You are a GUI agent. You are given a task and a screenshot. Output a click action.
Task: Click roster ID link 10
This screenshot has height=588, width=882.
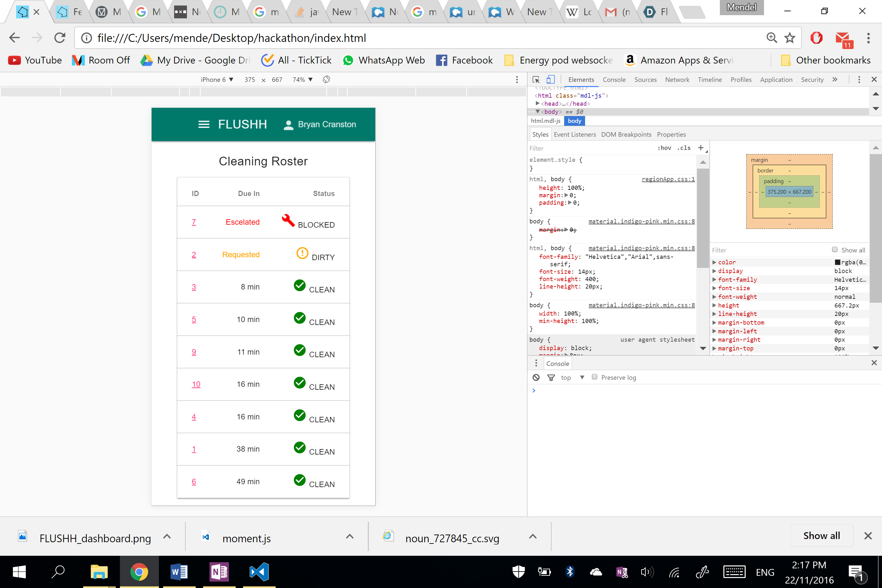click(x=196, y=384)
